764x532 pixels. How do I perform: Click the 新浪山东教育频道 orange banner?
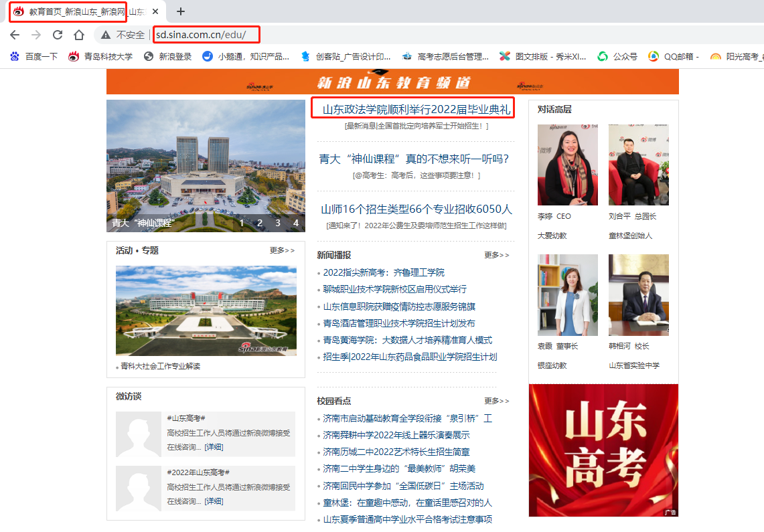point(392,81)
